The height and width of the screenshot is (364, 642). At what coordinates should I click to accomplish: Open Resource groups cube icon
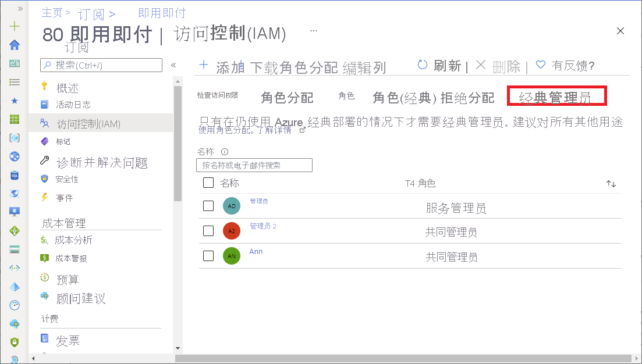(15, 138)
